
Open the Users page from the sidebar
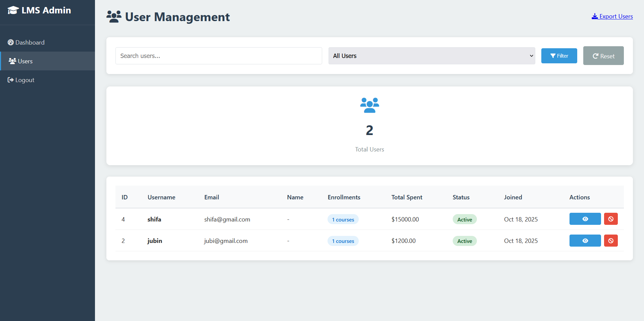click(x=24, y=61)
